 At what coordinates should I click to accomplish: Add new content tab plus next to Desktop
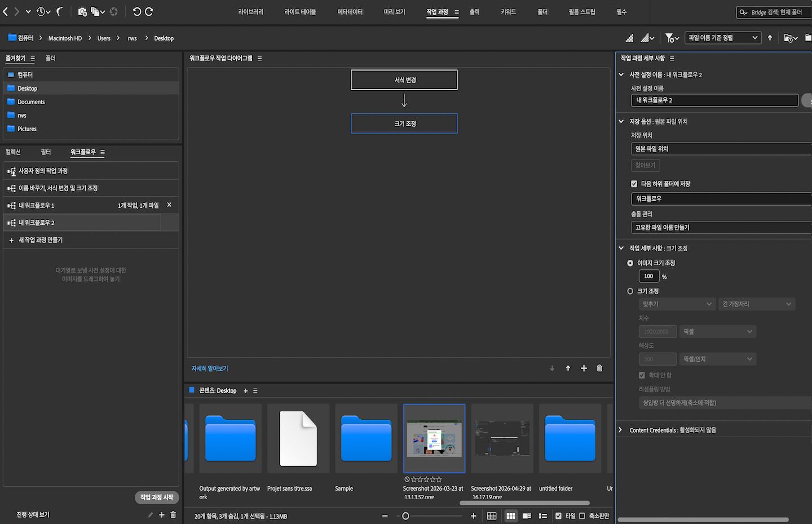pyautogui.click(x=245, y=390)
